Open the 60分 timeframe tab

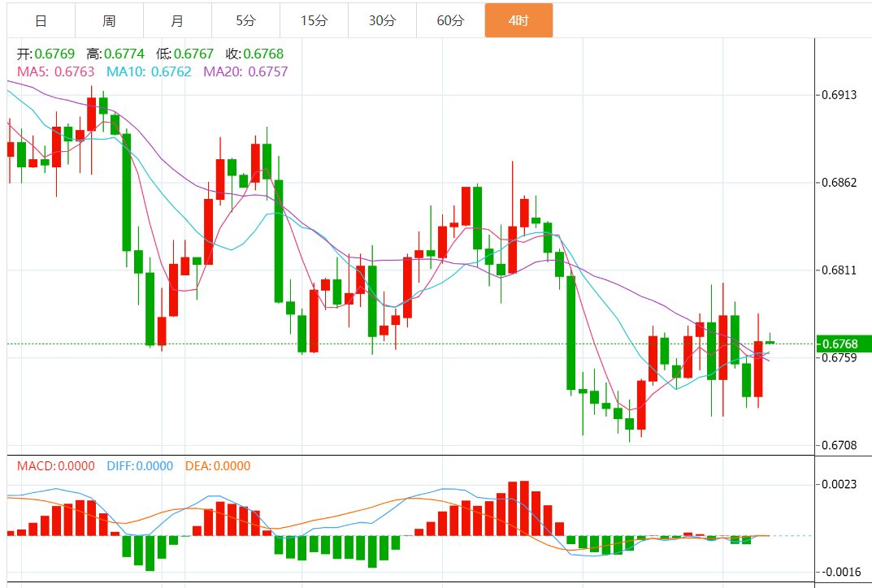[450, 20]
